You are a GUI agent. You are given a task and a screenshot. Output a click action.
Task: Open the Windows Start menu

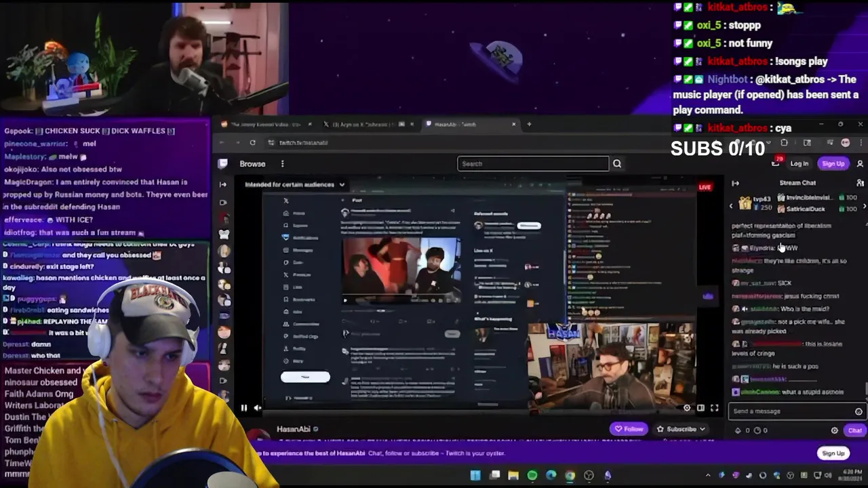pos(476,476)
